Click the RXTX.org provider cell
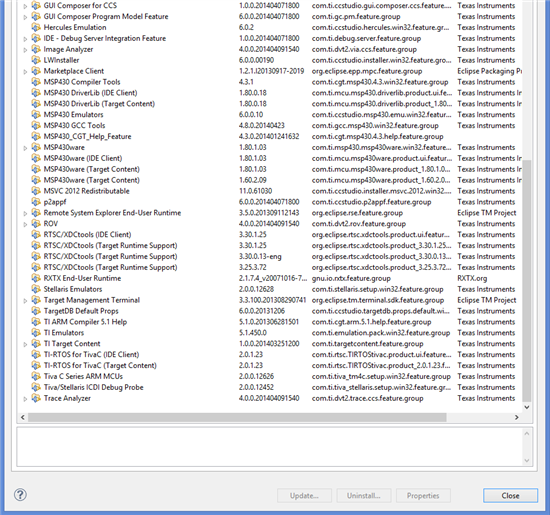This screenshot has width=550, height=515. (x=472, y=278)
